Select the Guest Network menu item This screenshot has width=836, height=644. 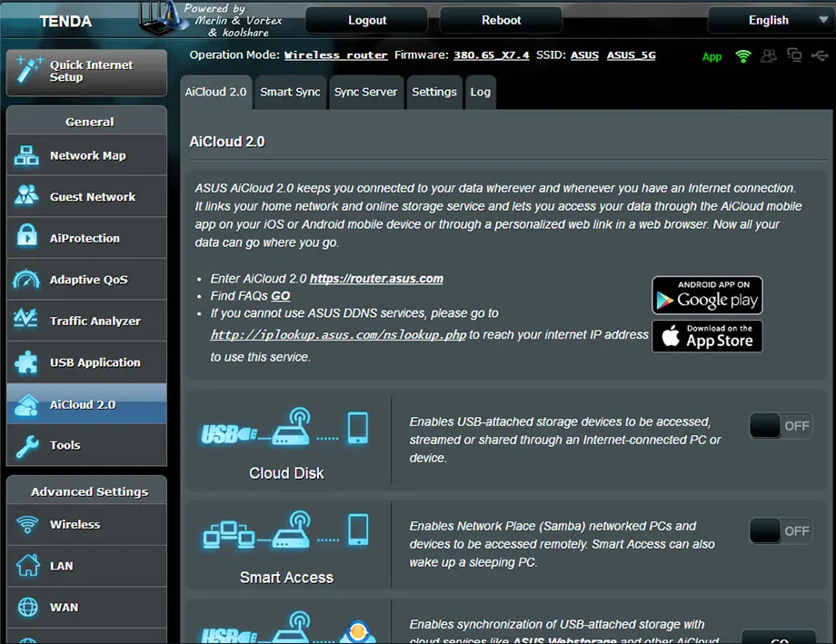[x=87, y=196]
